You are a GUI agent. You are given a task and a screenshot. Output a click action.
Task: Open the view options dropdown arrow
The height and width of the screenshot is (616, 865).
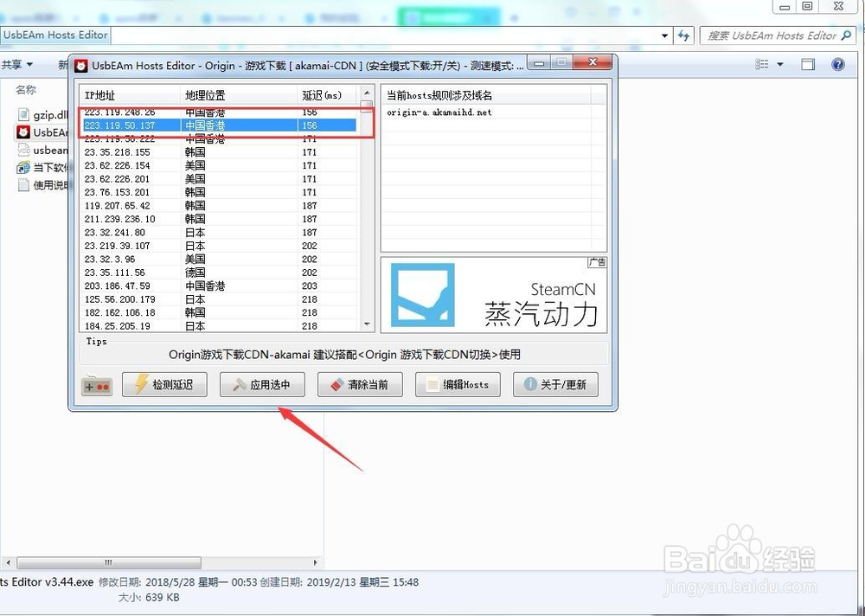[x=780, y=65]
